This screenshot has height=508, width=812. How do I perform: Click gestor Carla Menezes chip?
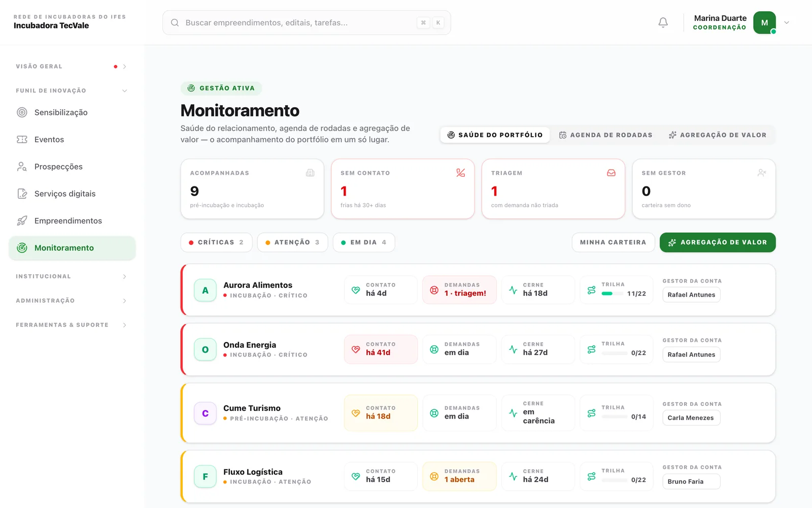691,418
